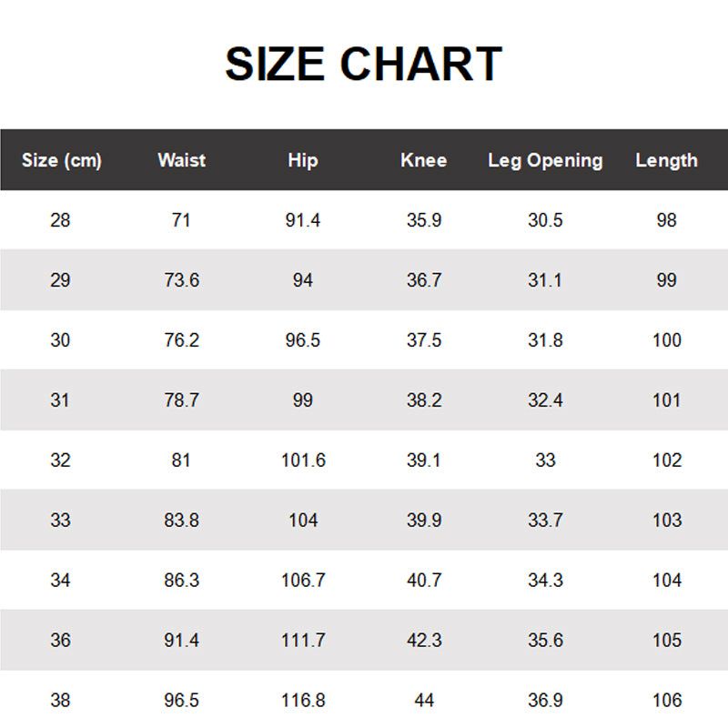Select waist value 86.3 for size 34
728x728 pixels.
coord(181,581)
